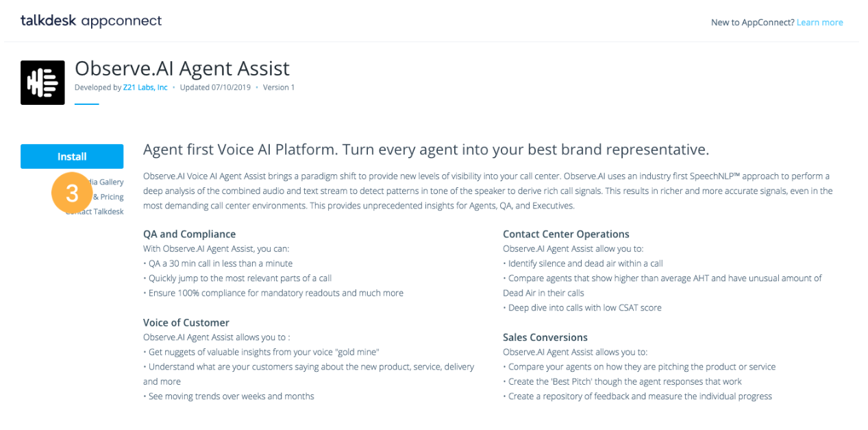Click the QA and Compliance heading
The width and height of the screenshot is (868, 430).
coord(189,234)
